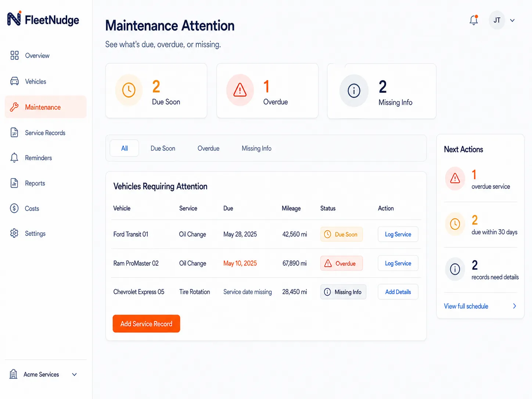Click the Settings gear icon in sidebar
Viewport: 532px width, 399px height.
click(14, 233)
